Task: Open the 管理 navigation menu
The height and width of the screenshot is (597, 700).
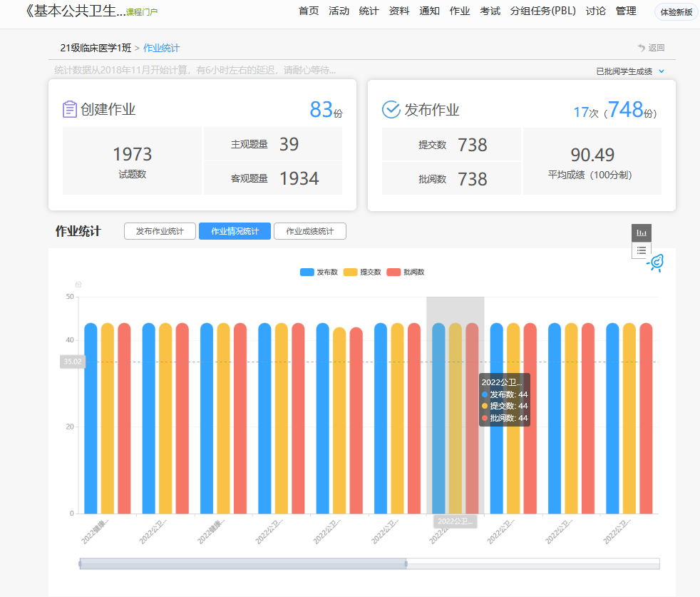Action: 626,11
